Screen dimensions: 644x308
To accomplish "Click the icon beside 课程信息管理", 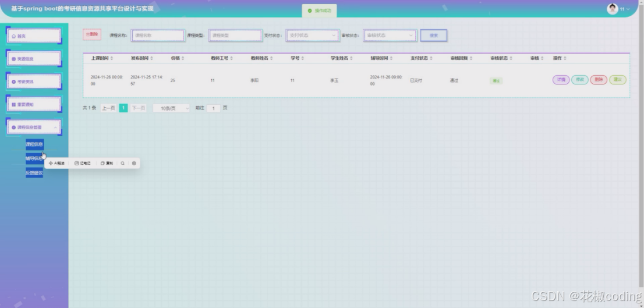I will click(13, 128).
